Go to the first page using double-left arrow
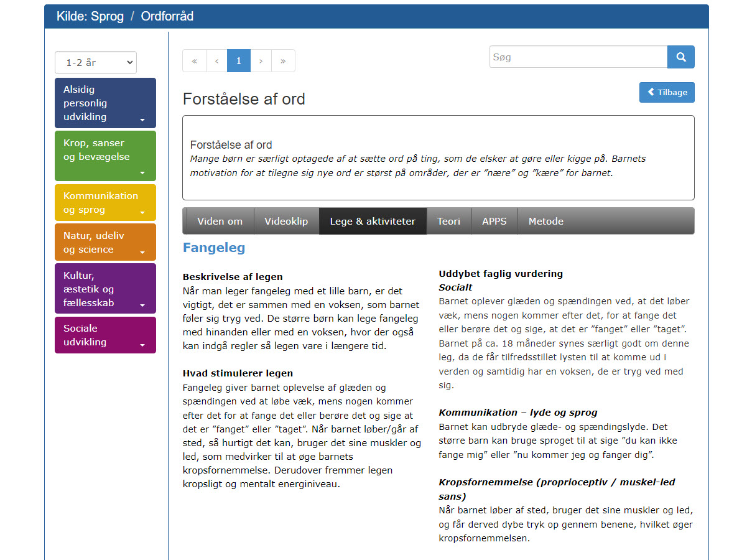Screen dimensions: 747x560 194,61
